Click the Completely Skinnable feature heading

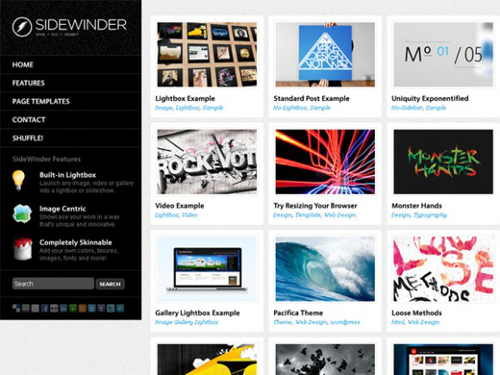76,243
